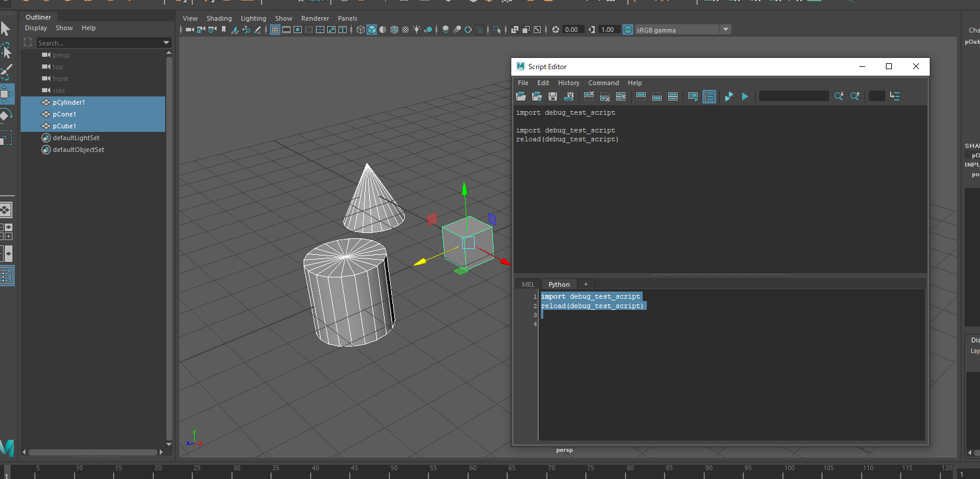Viewport: 980px width, 479px height.
Task: Select the Paint Selection brush tool
Action: coord(6,72)
